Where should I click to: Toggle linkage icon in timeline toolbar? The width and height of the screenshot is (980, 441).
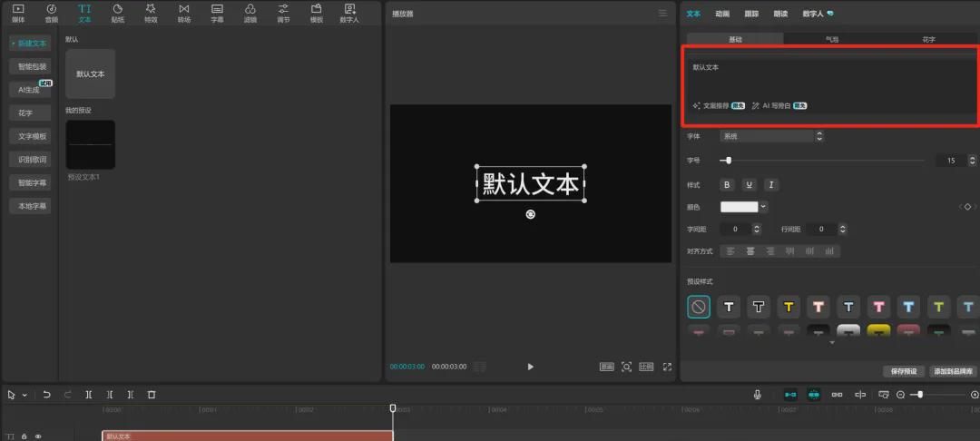coord(837,395)
